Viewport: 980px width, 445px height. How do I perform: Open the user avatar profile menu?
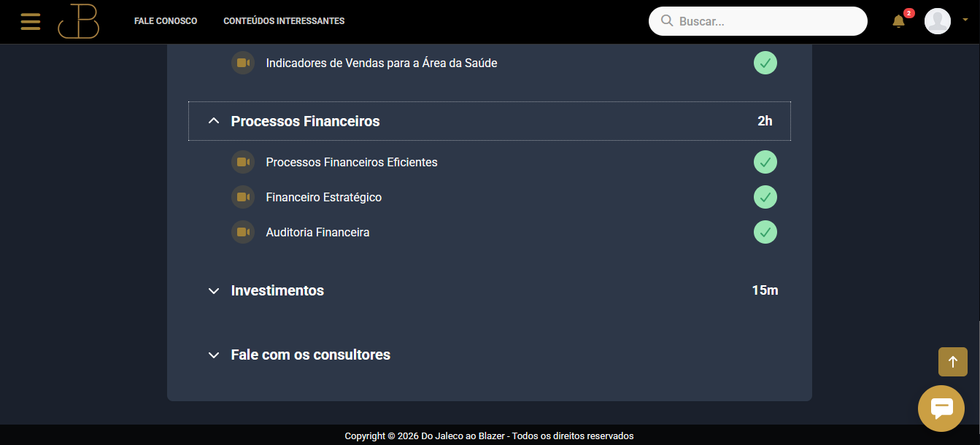point(938,21)
